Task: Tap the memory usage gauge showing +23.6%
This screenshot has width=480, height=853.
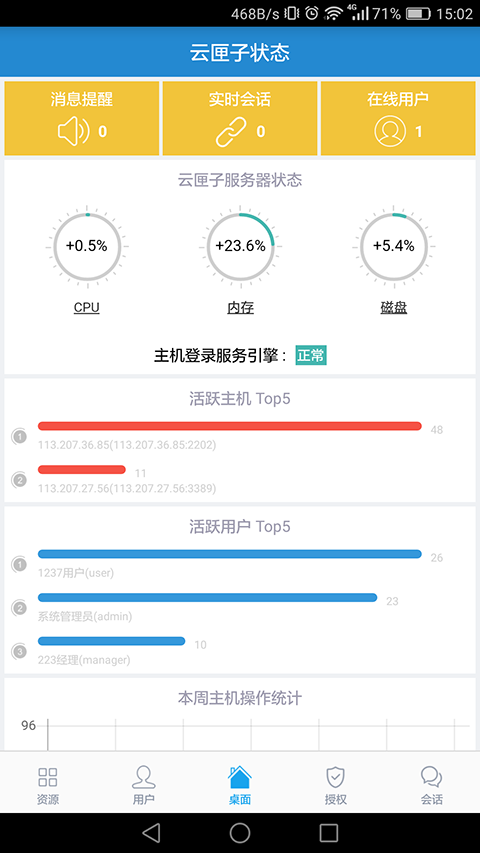Action: pyautogui.click(x=240, y=246)
